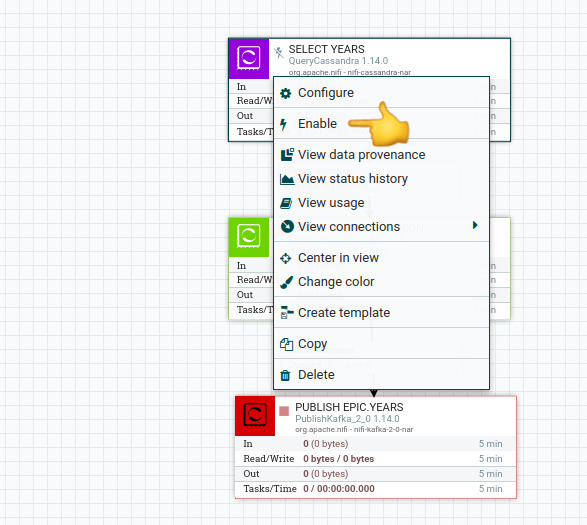Click the disabled status icon on SELECT YEARS
The height and width of the screenshot is (525, 587).
point(279,52)
